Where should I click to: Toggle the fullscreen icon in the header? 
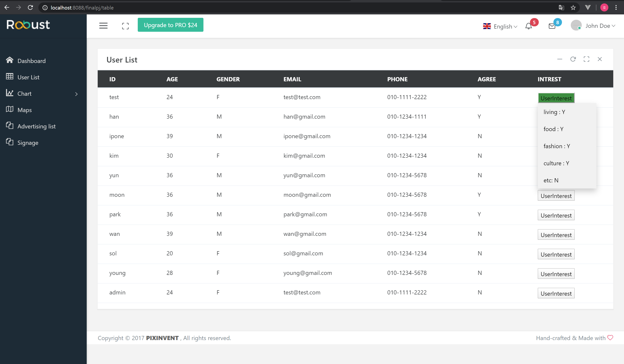(x=125, y=25)
